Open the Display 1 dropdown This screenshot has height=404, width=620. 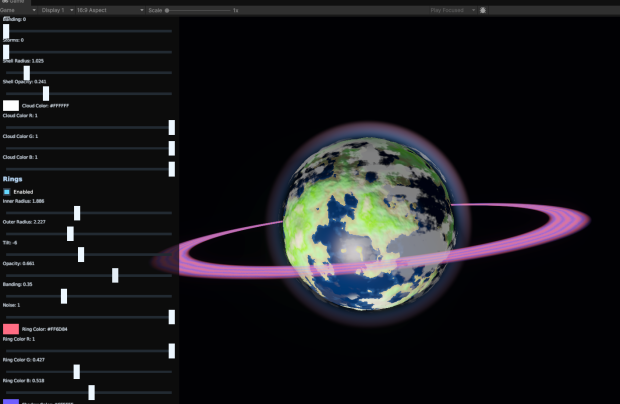[x=57, y=10]
